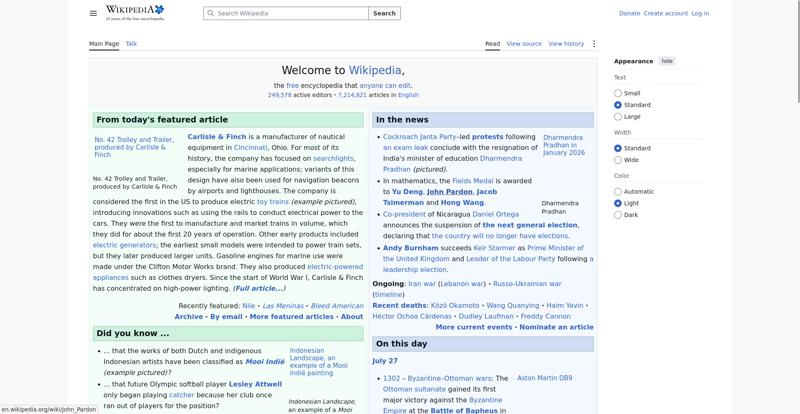Open the Donate link
The width and height of the screenshot is (800, 414).
(x=629, y=13)
